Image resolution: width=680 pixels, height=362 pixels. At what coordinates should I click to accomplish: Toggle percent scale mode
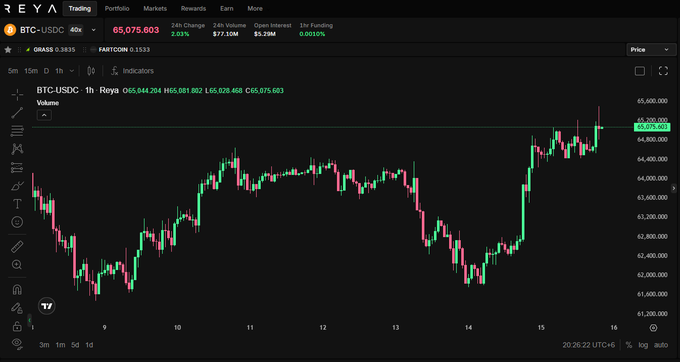tap(629, 345)
